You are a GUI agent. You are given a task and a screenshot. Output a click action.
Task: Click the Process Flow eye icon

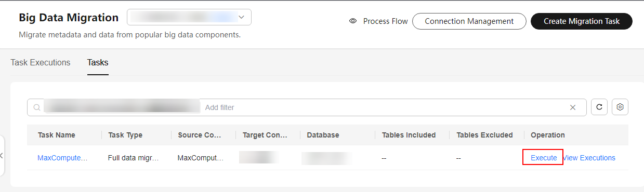[353, 21]
